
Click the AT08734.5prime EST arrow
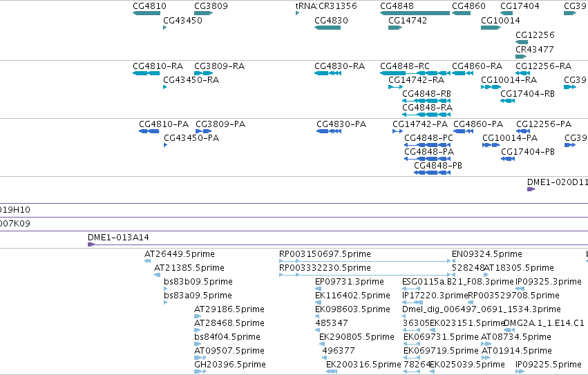point(486,344)
